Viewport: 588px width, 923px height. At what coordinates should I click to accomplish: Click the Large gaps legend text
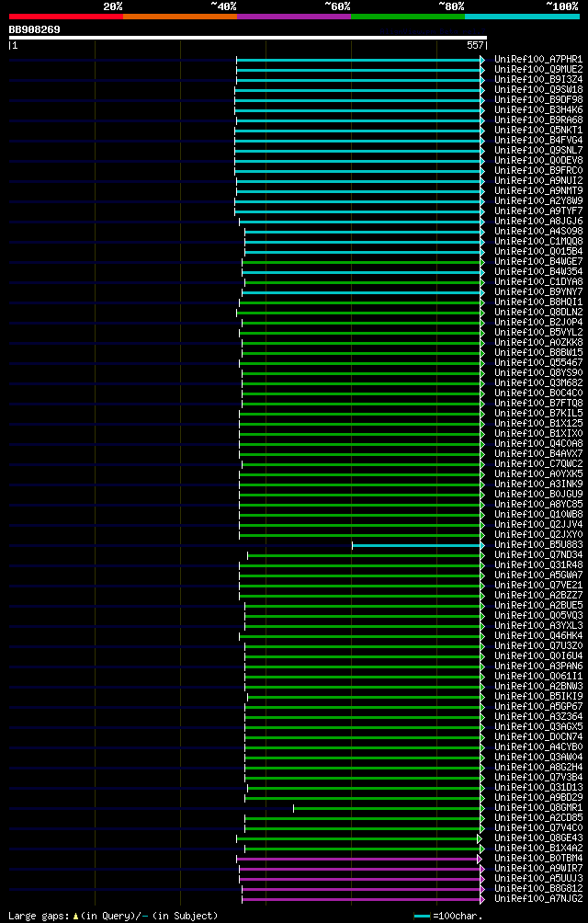click(x=113, y=916)
